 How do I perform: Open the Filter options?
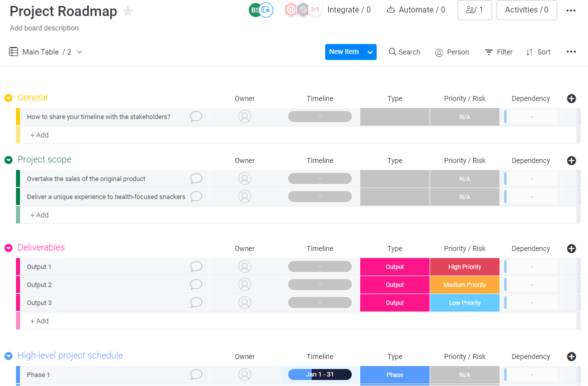click(x=498, y=52)
